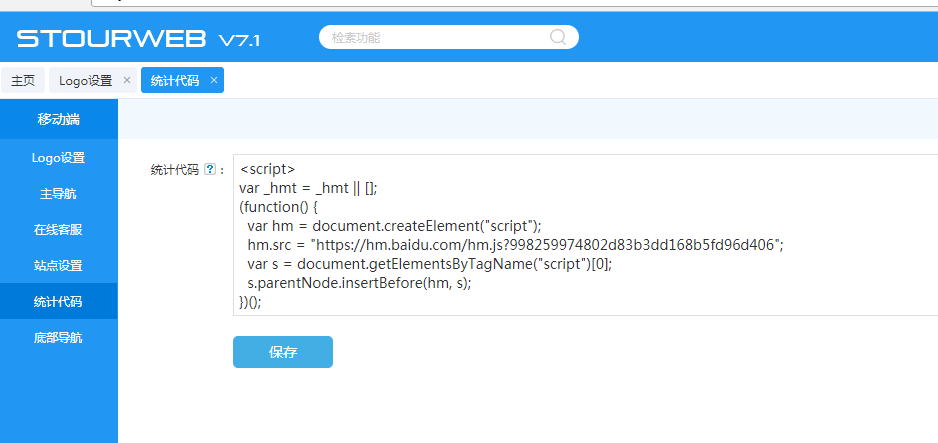Click the 统计代码 form field label
Image resolution: width=938 pixels, height=443 pixels.
(x=175, y=170)
